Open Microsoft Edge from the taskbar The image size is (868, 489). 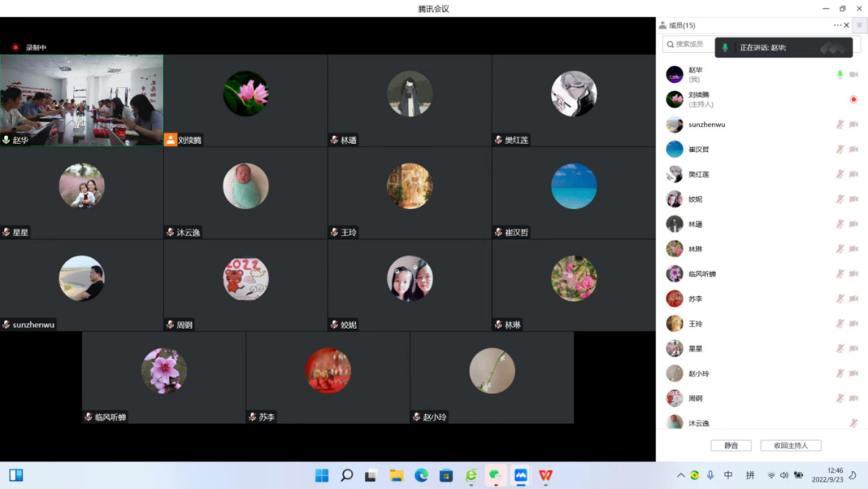click(x=421, y=475)
